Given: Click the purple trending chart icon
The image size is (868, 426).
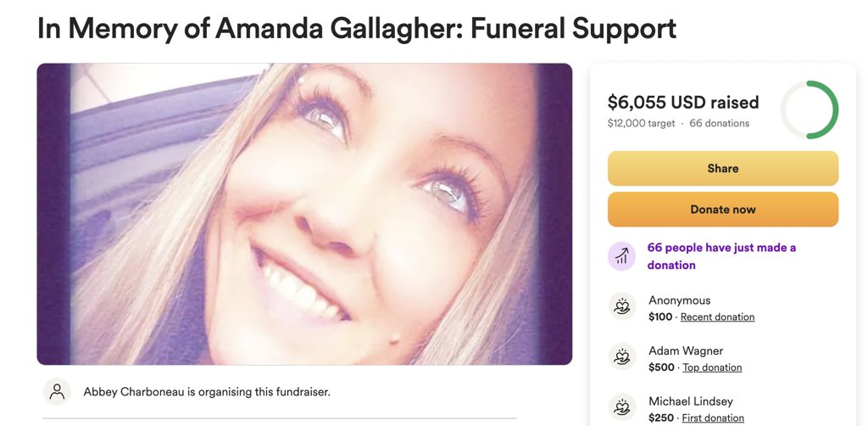Looking at the screenshot, I should 621,256.
